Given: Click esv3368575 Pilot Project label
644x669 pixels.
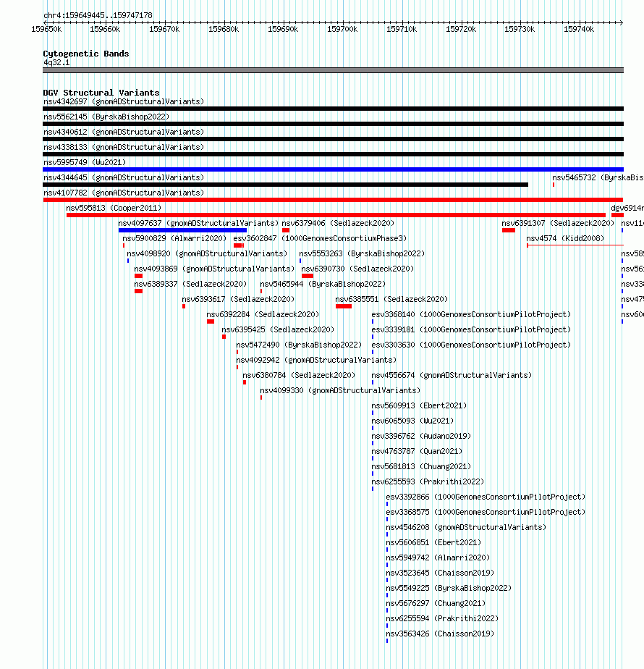Looking at the screenshot, I should click(x=486, y=512).
